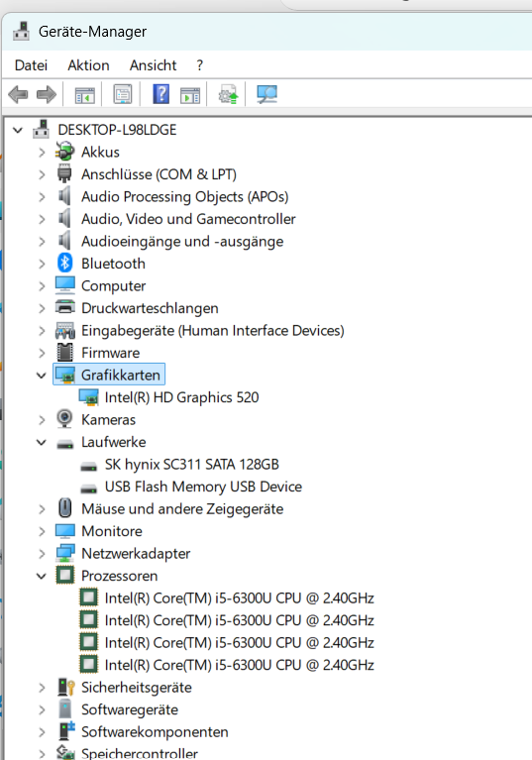Select the Druckwarteschlangen label
Screen dimensions: 532x760
(x=150, y=308)
